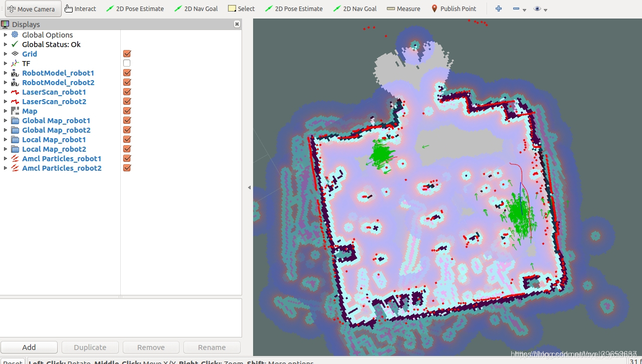Viewport: 642px width, 364px height.
Task: Click the Map display icon
Action: pyautogui.click(x=15, y=111)
